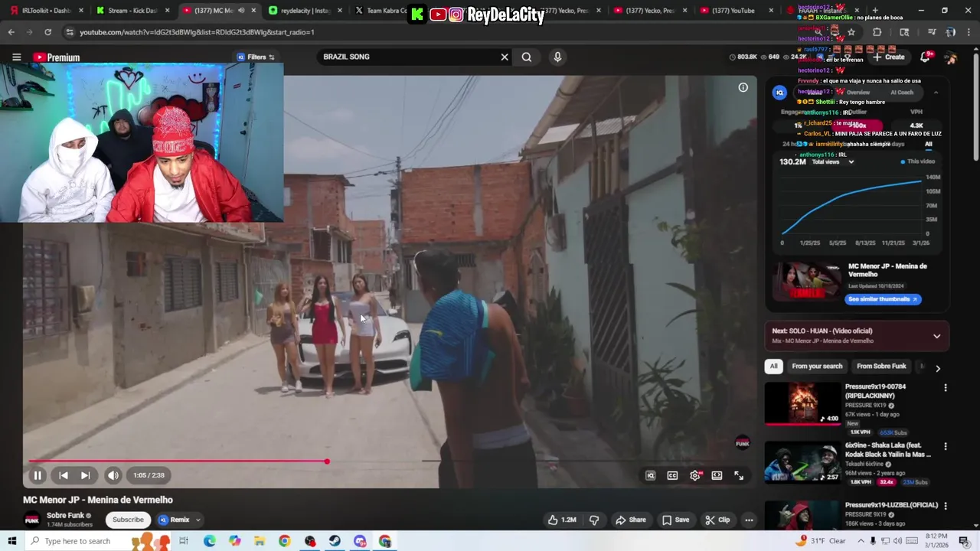
Task: Go to the previous video in the player
Action: coord(64,475)
